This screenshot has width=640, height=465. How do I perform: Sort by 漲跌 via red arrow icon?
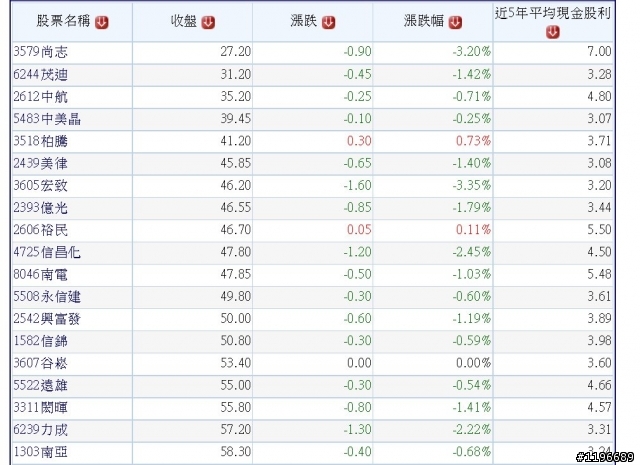329,22
